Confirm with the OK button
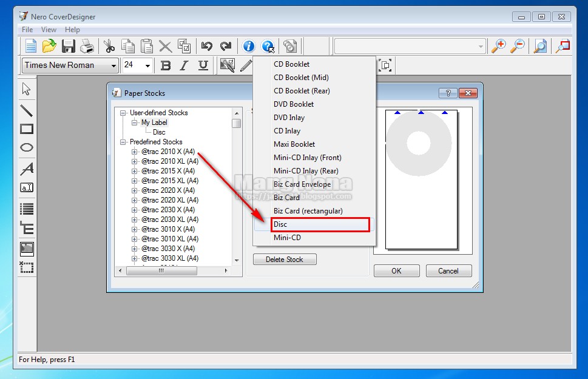The image size is (588, 379). (396, 270)
